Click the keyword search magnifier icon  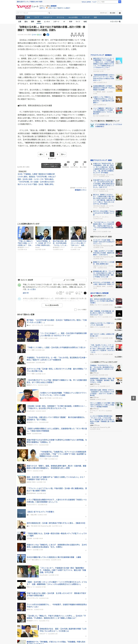pyautogui.click(x=49, y=13)
